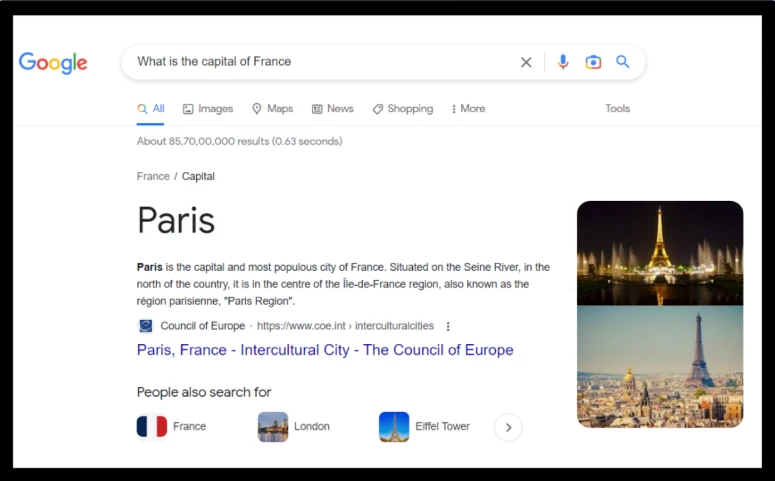The height and width of the screenshot is (481, 775).
Task: Switch to the Maps tab
Action: tap(272, 109)
